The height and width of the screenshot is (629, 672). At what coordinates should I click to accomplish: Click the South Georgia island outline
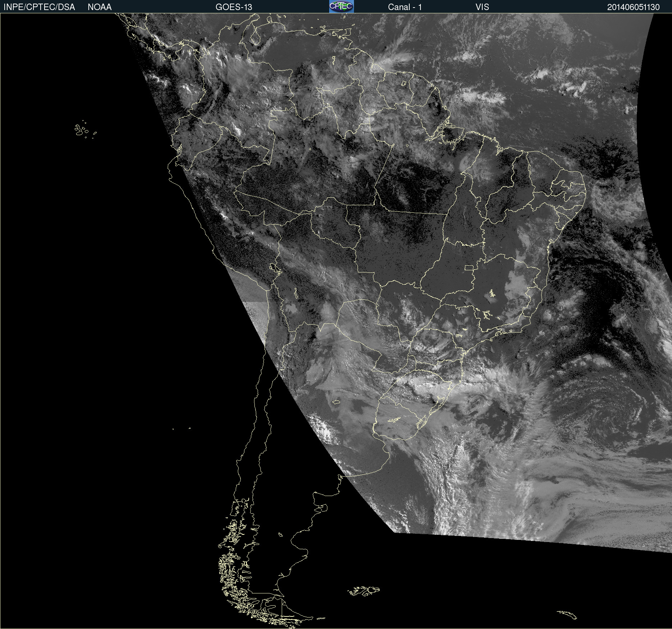(x=567, y=615)
